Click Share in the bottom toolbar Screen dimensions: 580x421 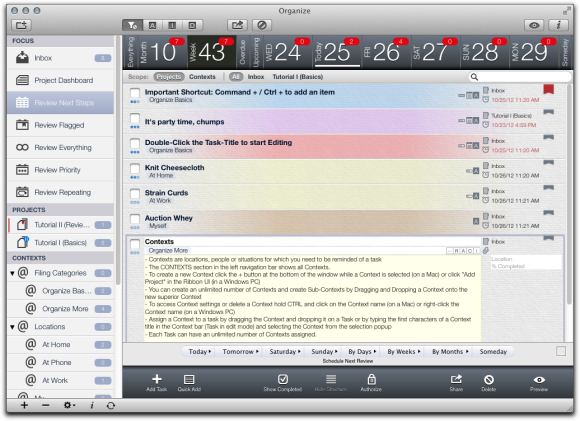pos(456,383)
